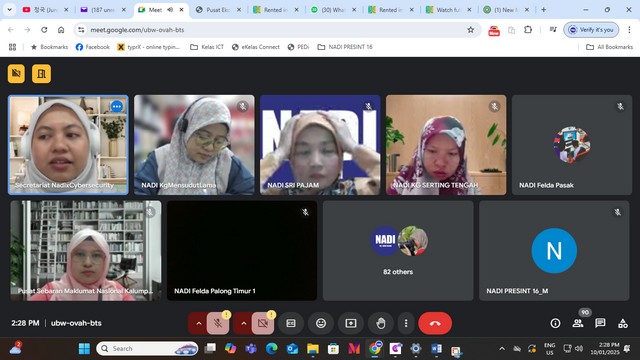Viewport: 640px width, 360px height.
Task: Toggle the turned-off camera button
Action: click(x=263, y=323)
